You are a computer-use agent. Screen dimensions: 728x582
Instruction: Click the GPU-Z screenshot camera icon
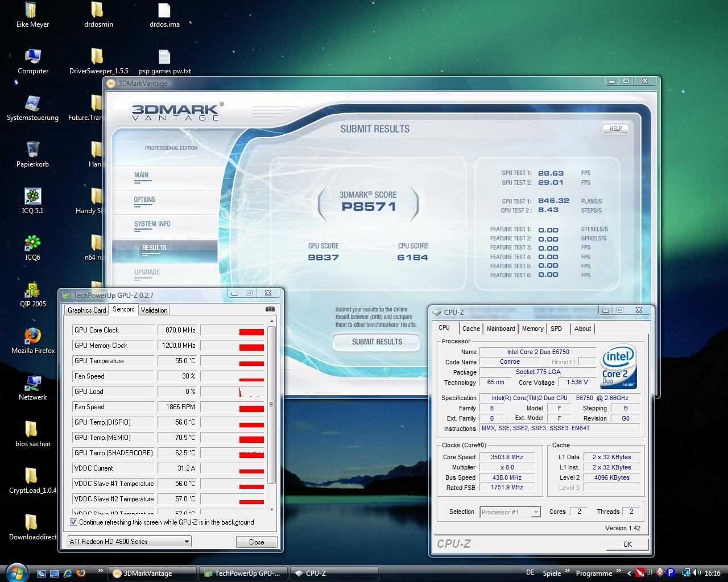point(270,309)
